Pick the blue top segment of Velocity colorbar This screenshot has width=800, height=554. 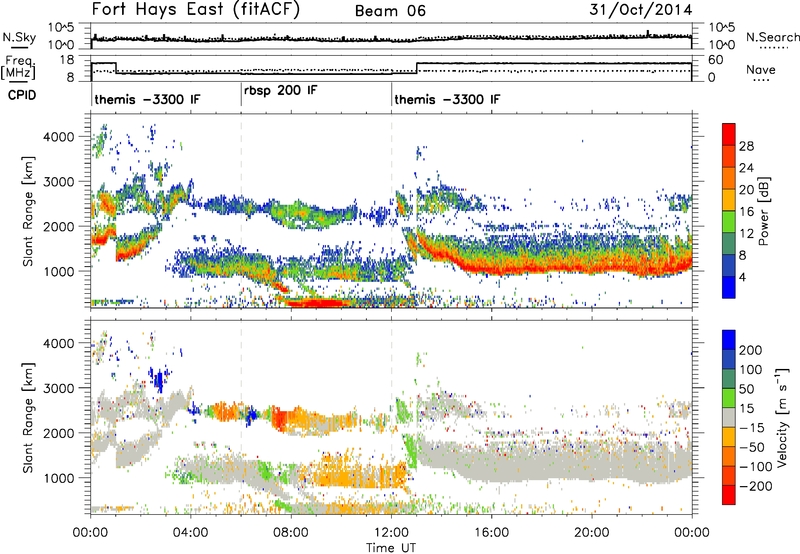click(729, 340)
